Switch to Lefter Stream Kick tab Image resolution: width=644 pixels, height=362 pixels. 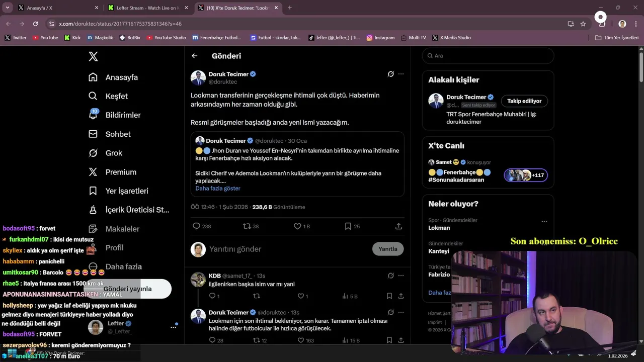[x=148, y=8]
